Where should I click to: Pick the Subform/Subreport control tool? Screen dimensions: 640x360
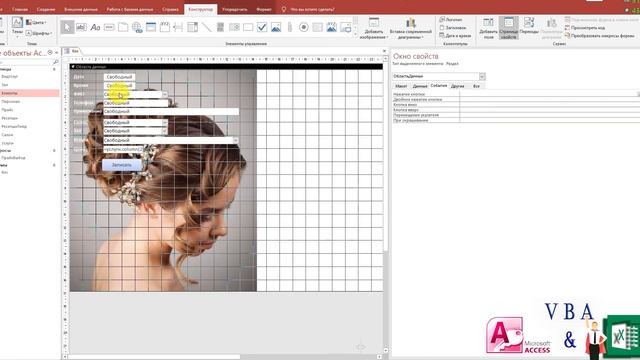317,27
